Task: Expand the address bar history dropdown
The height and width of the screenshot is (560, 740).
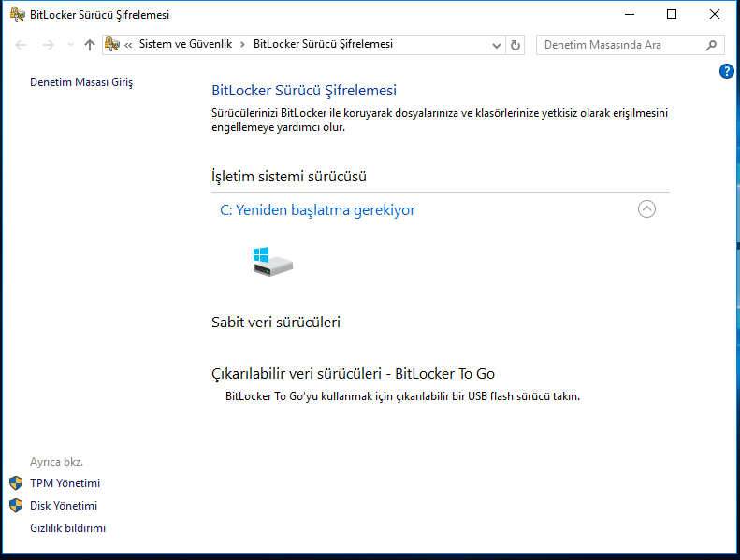Action: pos(496,45)
